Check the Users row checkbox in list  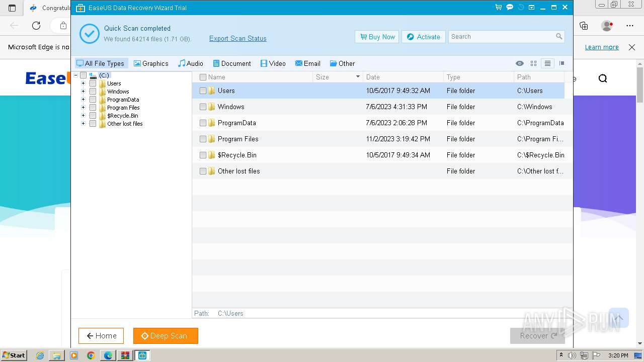tap(203, 91)
